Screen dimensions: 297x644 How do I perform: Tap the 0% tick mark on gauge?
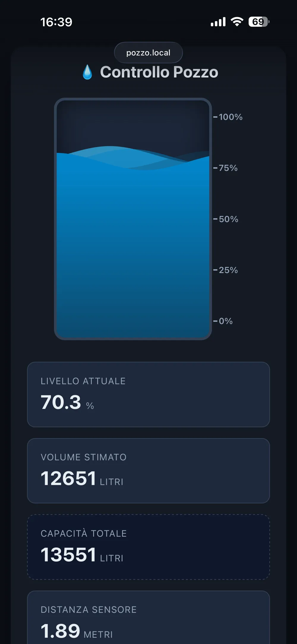(223, 321)
